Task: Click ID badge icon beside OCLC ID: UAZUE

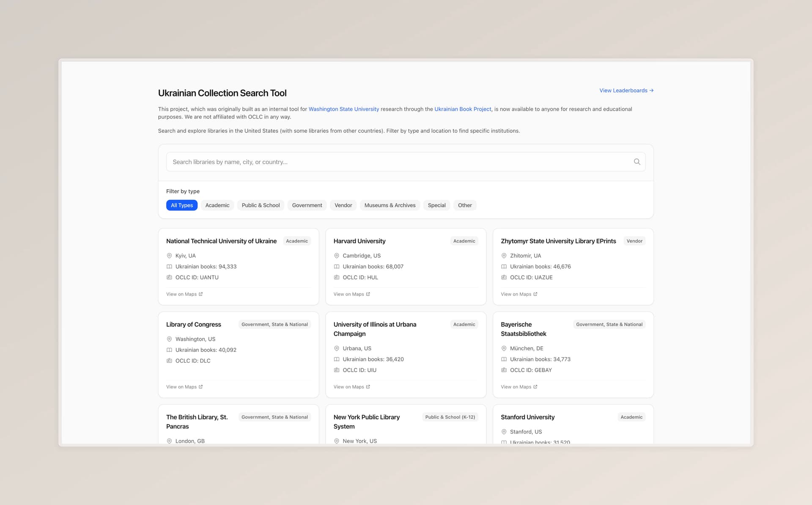Action: tap(504, 277)
